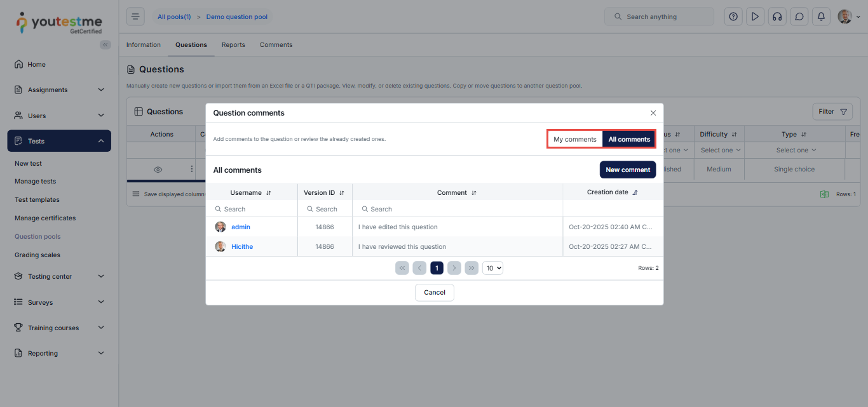This screenshot has width=868, height=407.
Task: Click the eye preview icon in Actions
Action: [x=158, y=170]
